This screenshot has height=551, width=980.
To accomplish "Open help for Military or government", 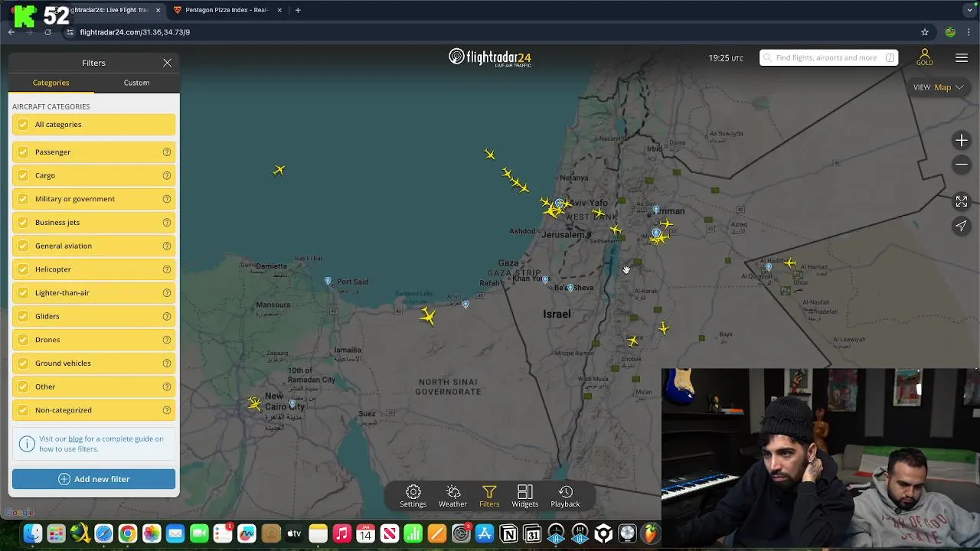I will tap(166, 199).
